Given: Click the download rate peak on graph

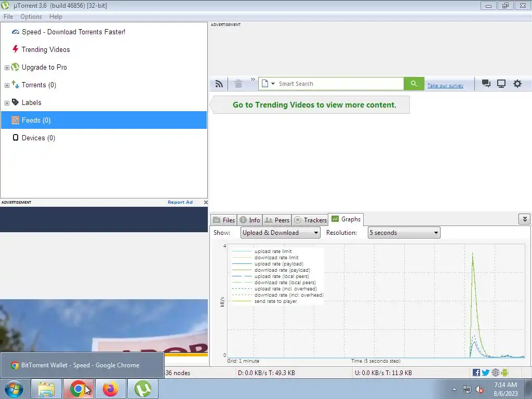Looking at the screenshot, I should (473, 253).
